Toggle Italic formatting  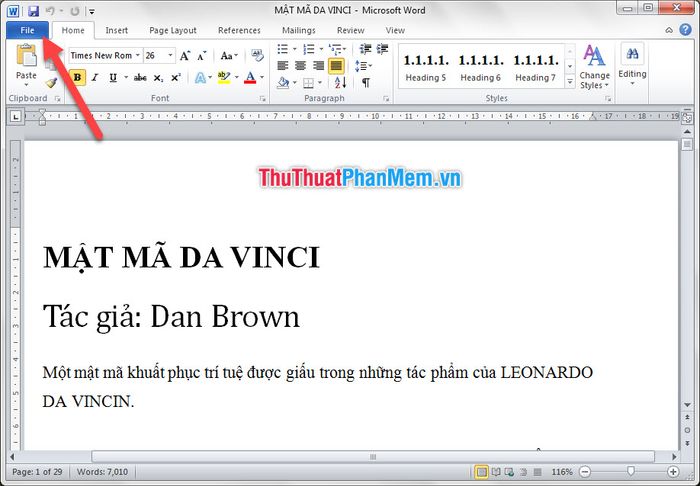click(95, 77)
